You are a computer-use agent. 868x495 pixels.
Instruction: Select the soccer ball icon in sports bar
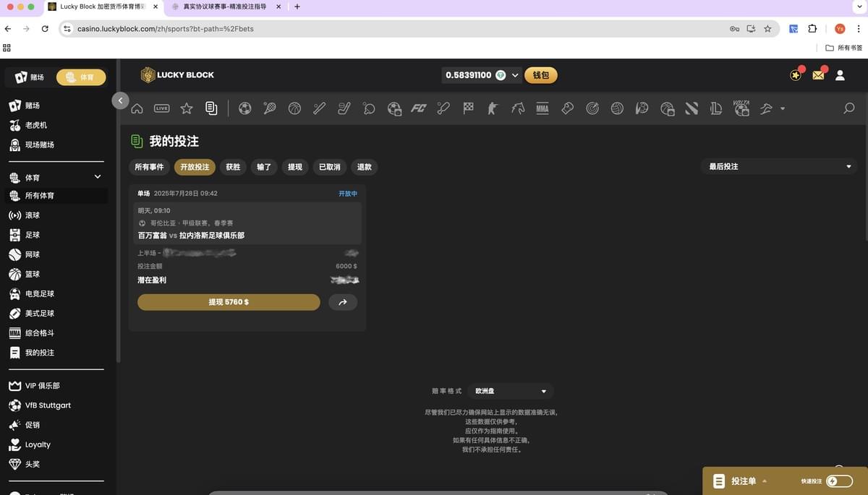(245, 108)
